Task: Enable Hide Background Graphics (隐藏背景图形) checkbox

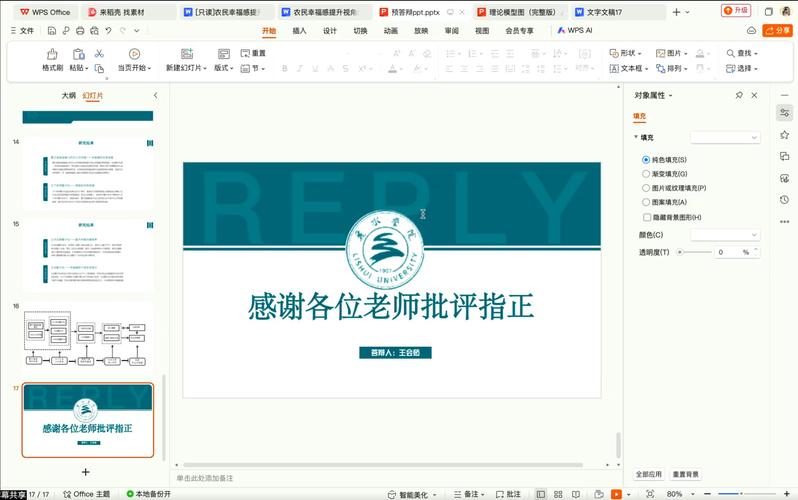Action: (x=646, y=217)
